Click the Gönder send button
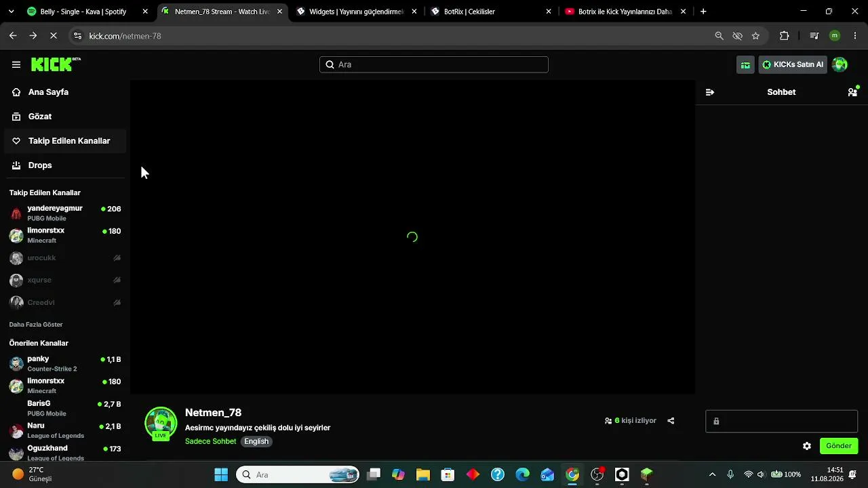868x488 pixels. click(x=839, y=446)
